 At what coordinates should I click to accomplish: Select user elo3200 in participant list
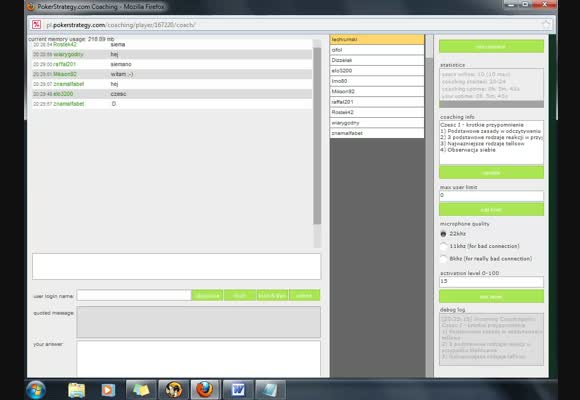(377, 71)
